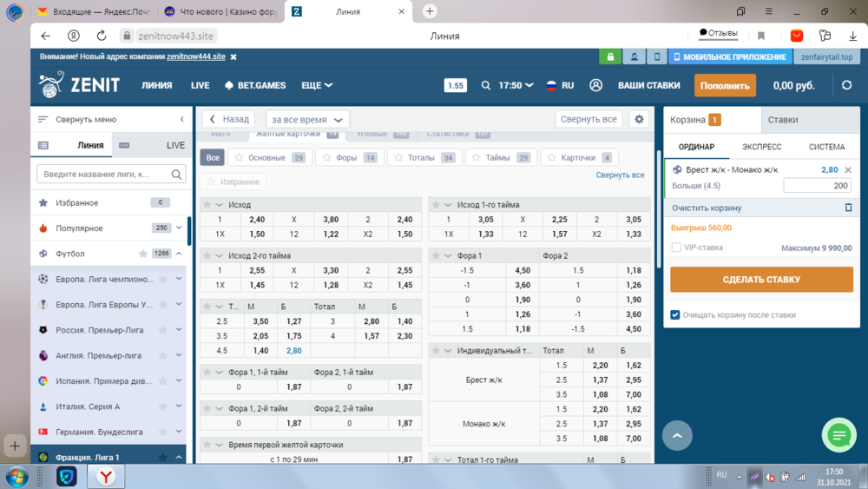Click the browser bookmark icon

(761, 36)
